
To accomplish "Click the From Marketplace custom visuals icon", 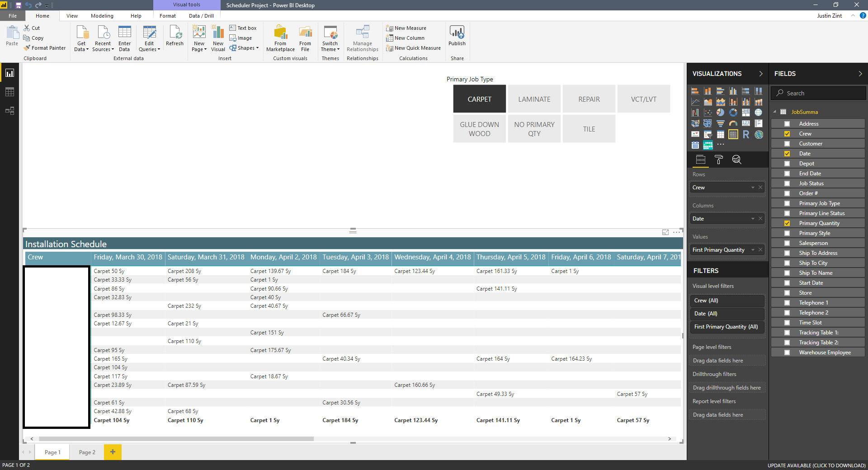I will coord(280,38).
